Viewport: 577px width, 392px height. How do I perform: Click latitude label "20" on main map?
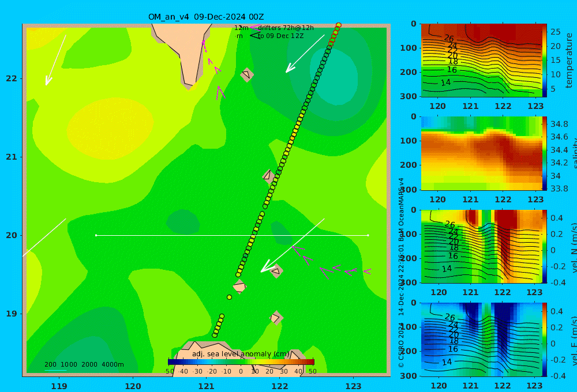12,235
